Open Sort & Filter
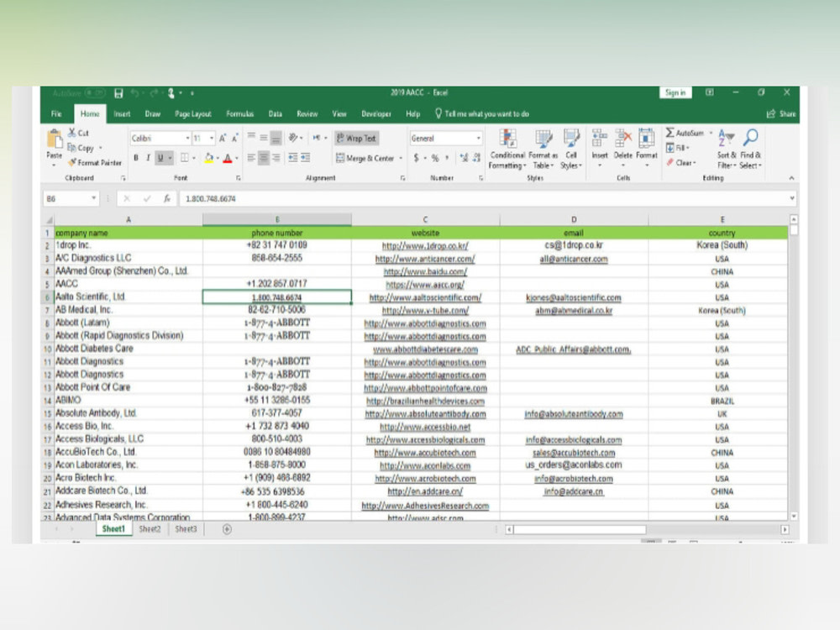The width and height of the screenshot is (840, 630). 727,150
